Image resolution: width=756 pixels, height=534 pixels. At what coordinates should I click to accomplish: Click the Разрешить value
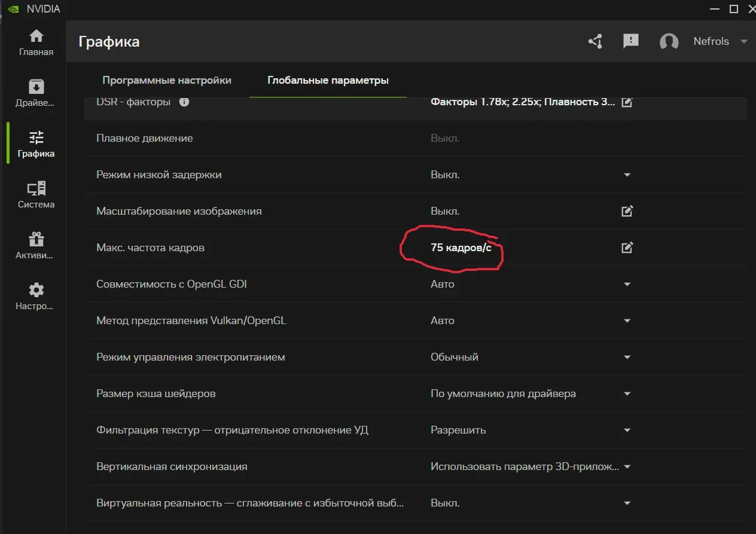coord(458,430)
